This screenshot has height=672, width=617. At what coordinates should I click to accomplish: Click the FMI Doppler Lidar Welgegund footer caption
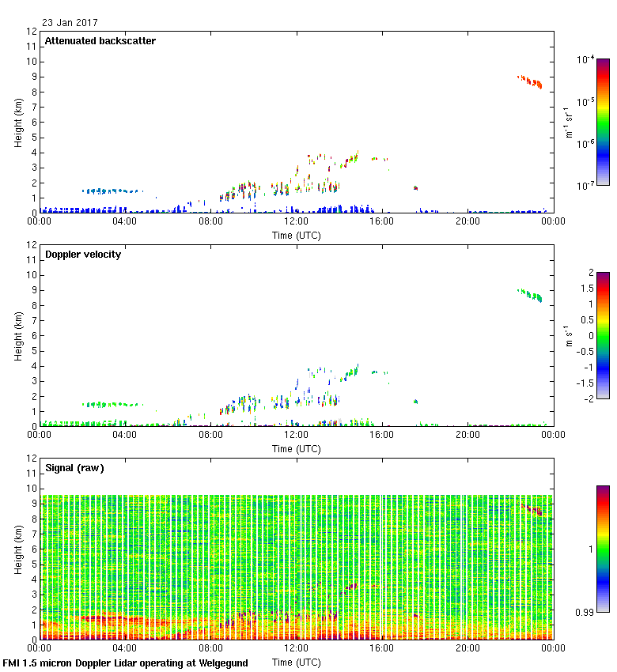click(126, 663)
